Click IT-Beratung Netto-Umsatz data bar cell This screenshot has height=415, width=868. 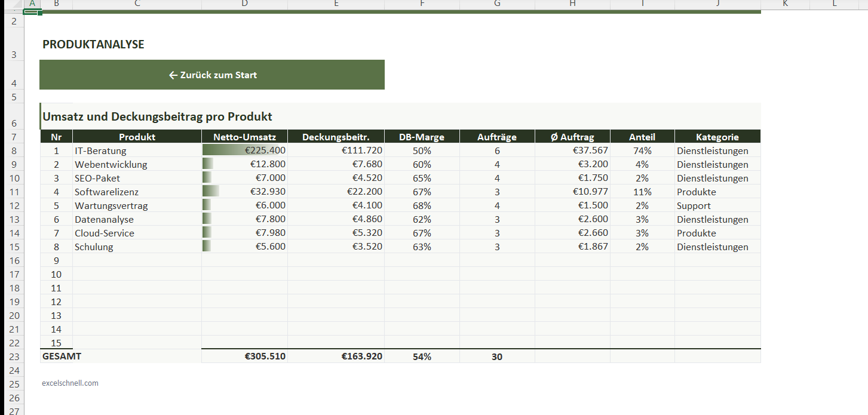pyautogui.click(x=244, y=150)
